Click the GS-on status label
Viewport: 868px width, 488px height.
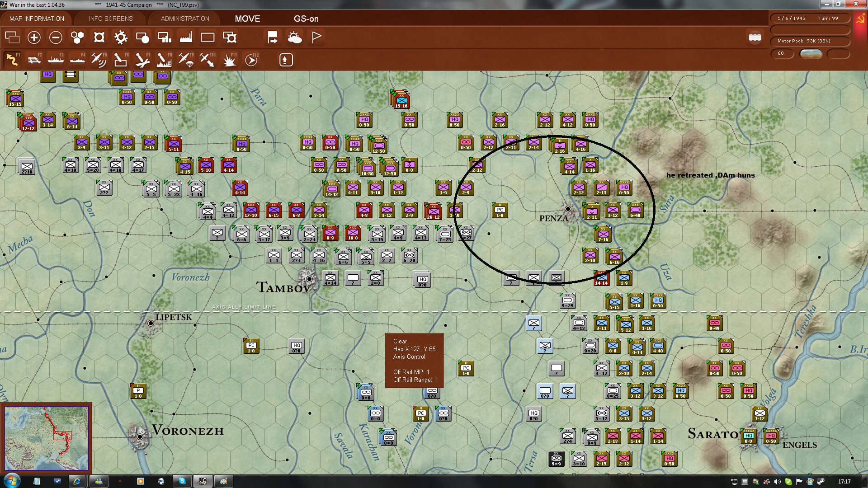click(306, 19)
